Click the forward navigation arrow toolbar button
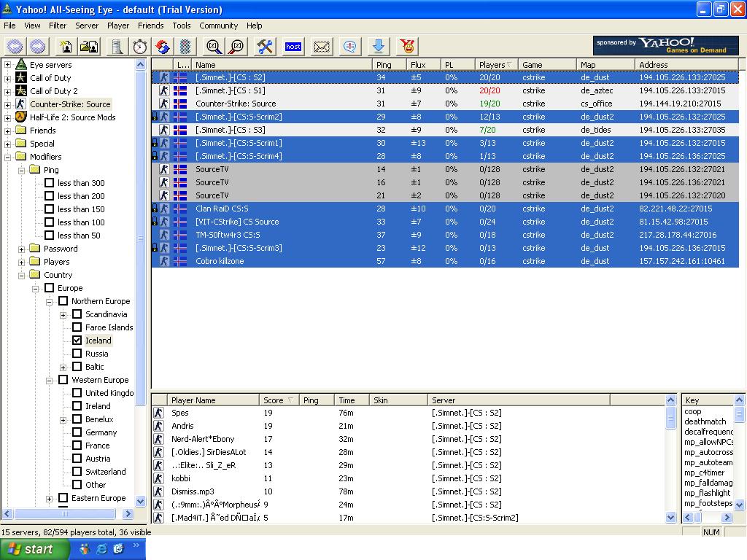This screenshot has height=560, width=747. 38,46
